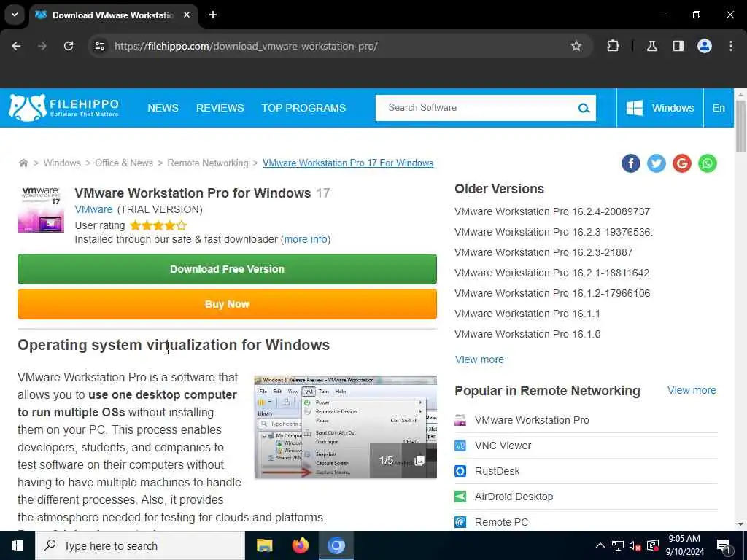
Task: Open VMware Workstation Pro 16.2.3-21887 version
Action: point(543,252)
